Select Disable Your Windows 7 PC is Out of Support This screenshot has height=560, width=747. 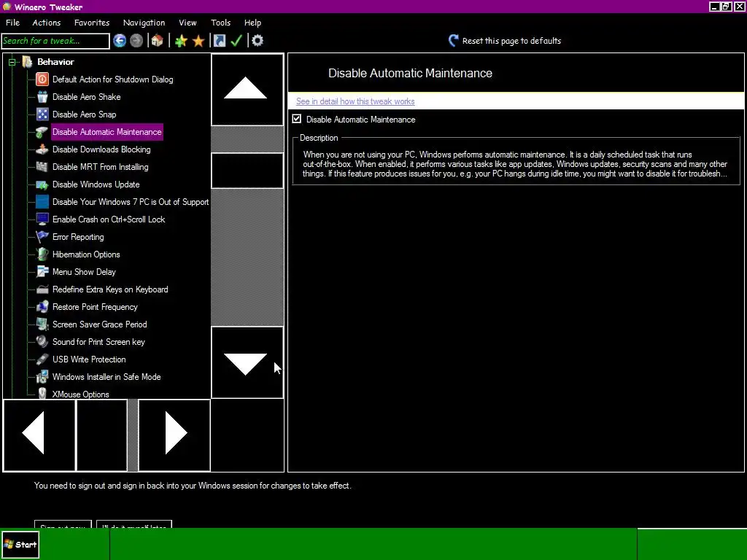pyautogui.click(x=131, y=202)
